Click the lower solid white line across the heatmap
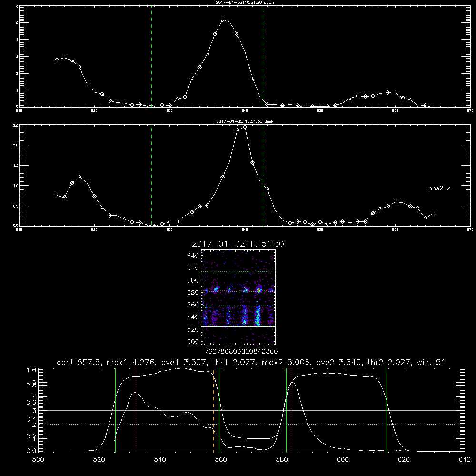476x476 pixels. [x=238, y=326]
